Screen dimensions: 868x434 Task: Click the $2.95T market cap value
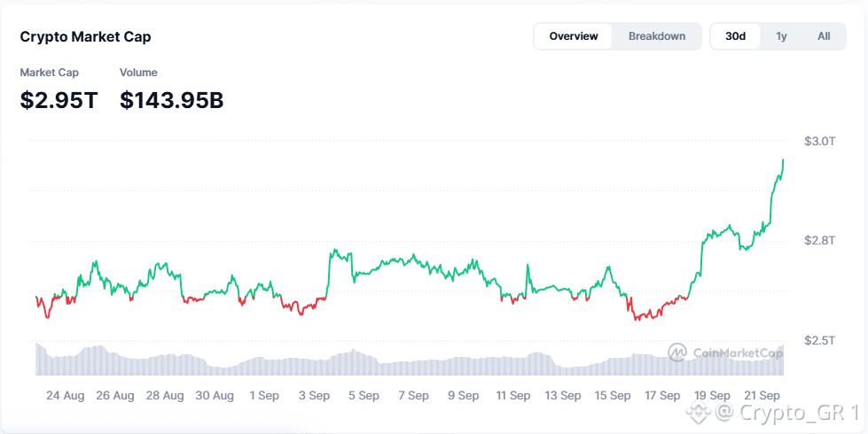59,100
